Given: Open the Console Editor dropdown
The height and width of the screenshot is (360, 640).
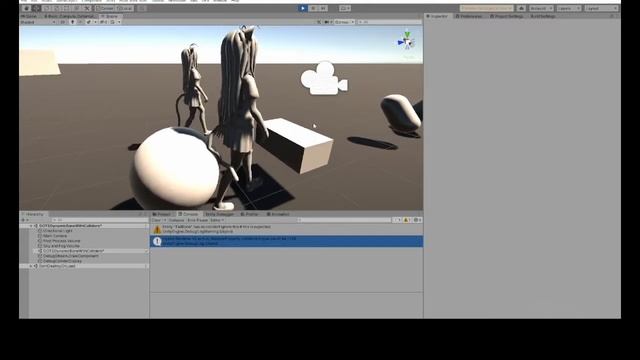Looking at the screenshot, I should click(x=217, y=220).
